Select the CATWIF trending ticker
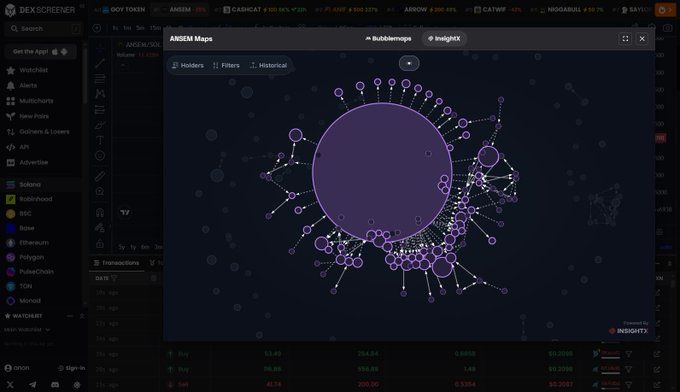 [494, 10]
